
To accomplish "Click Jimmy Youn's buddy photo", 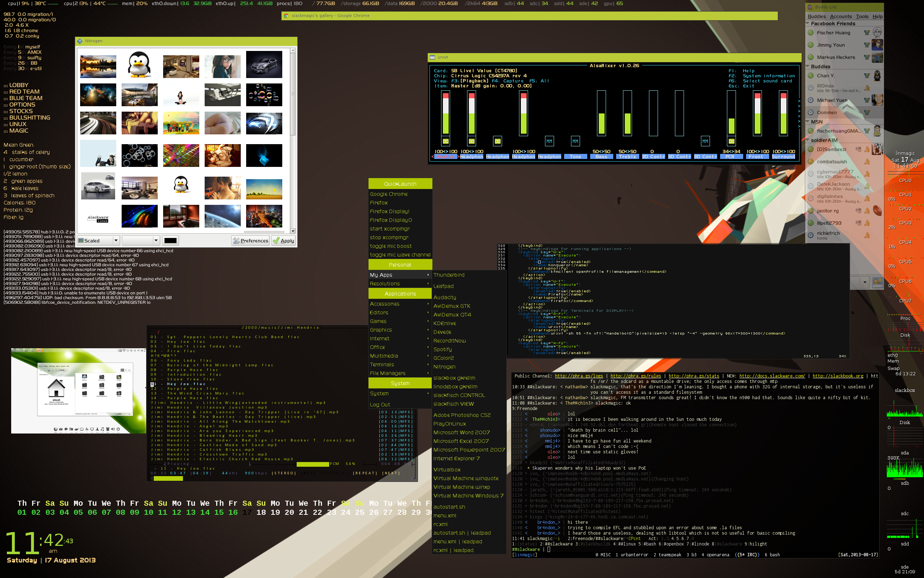I will point(877,45).
